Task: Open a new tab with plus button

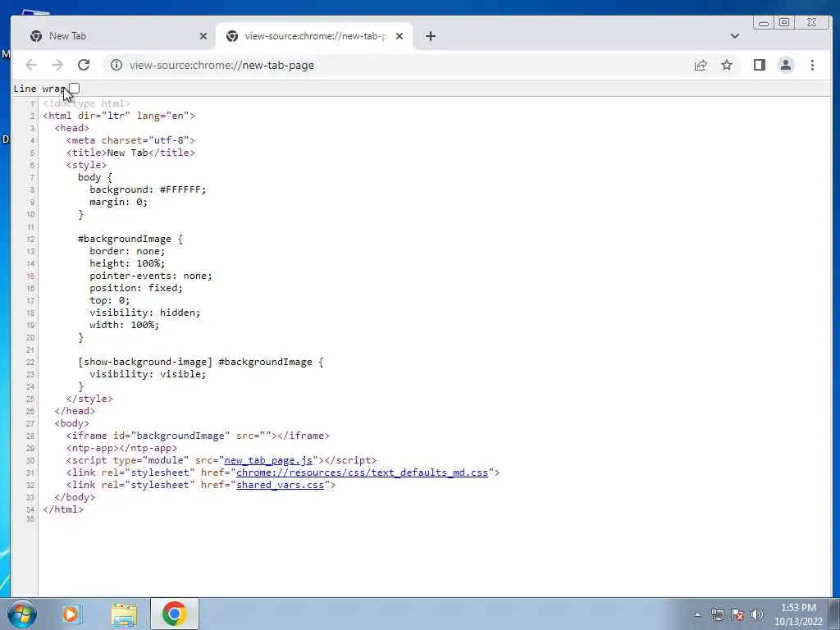Action: pyautogui.click(x=430, y=36)
